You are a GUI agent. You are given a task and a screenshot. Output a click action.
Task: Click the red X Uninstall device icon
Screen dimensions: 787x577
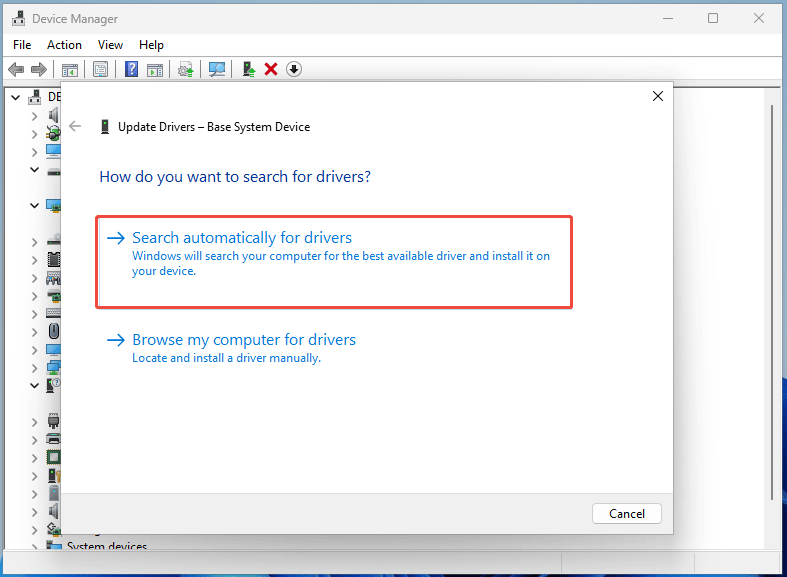click(271, 69)
